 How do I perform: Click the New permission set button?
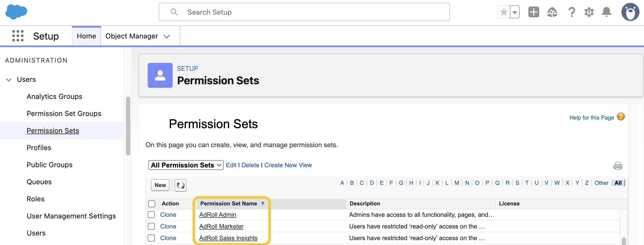click(x=160, y=185)
